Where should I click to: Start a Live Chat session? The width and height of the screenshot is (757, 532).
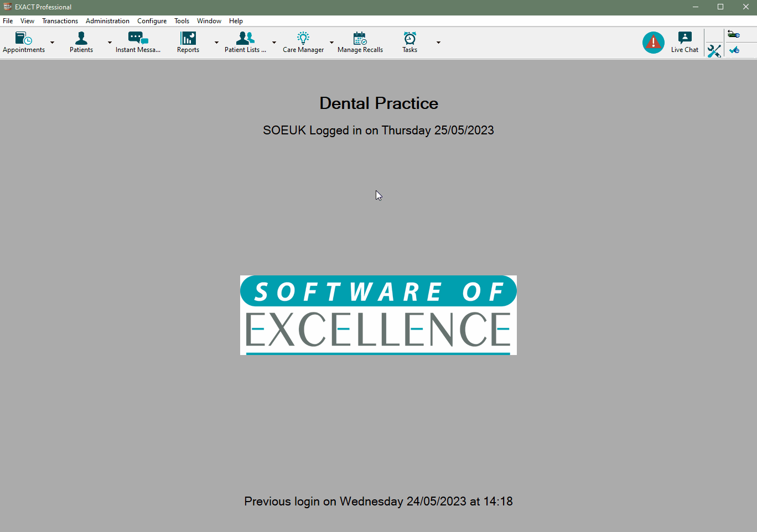pyautogui.click(x=685, y=42)
